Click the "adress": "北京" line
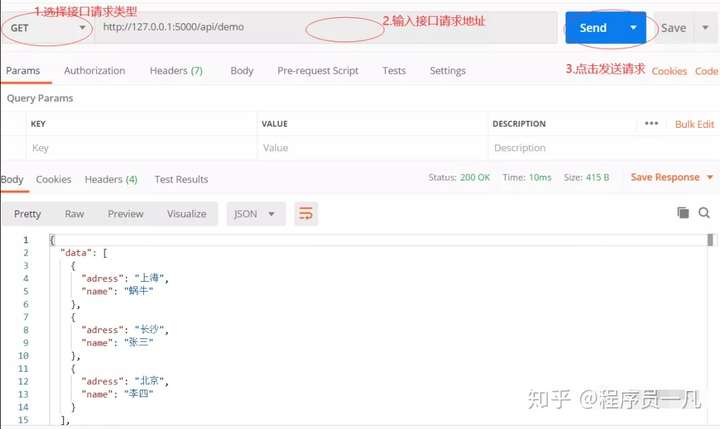Screen dimensions: 720x429 click(x=125, y=381)
